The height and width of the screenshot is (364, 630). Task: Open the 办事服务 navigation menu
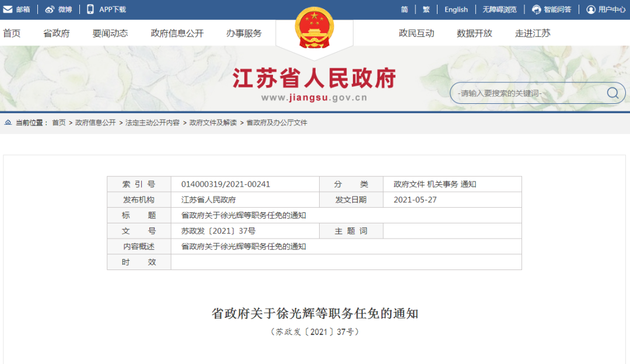(244, 33)
